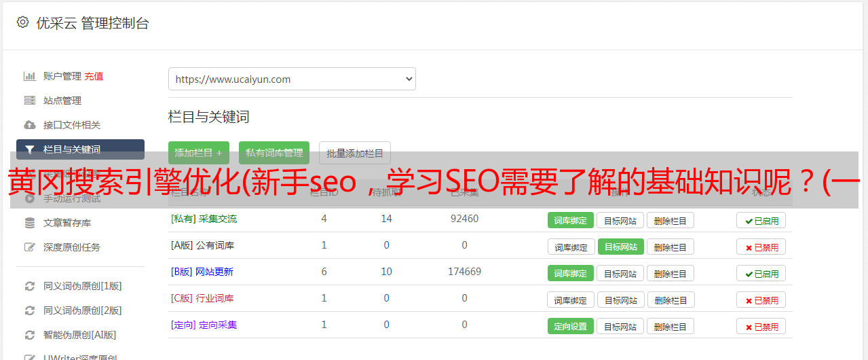Click 词库绑定 in the 行业词库 row
Screen dimensions: 868x360
click(x=571, y=300)
